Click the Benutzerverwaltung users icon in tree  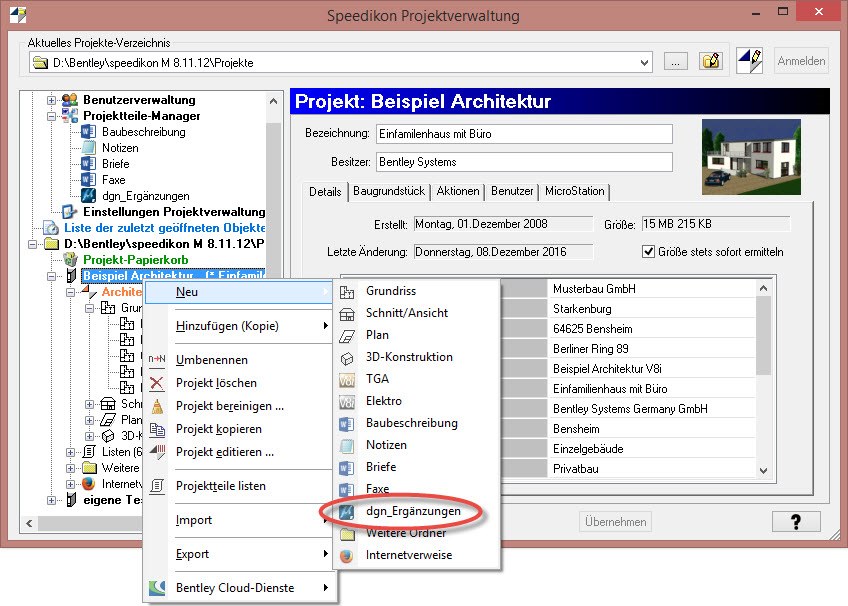(x=70, y=100)
